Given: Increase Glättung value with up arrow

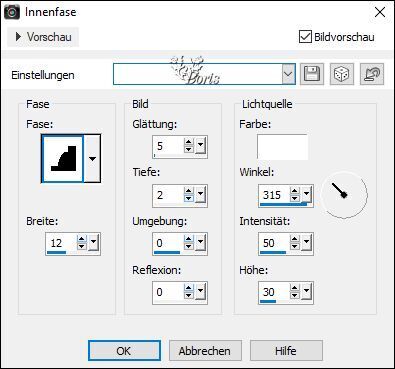Looking at the screenshot, I should tap(189, 142).
